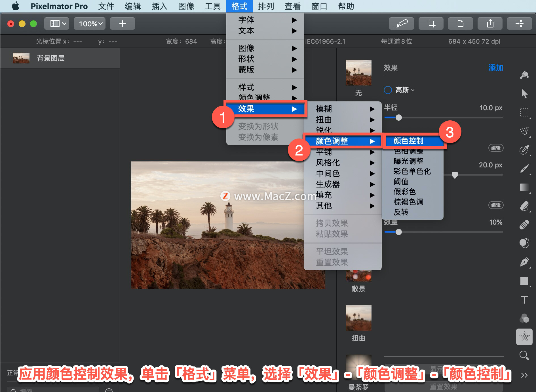536x392 pixels.
Task: Choose 曝光调整 effect
Action: tap(413, 161)
